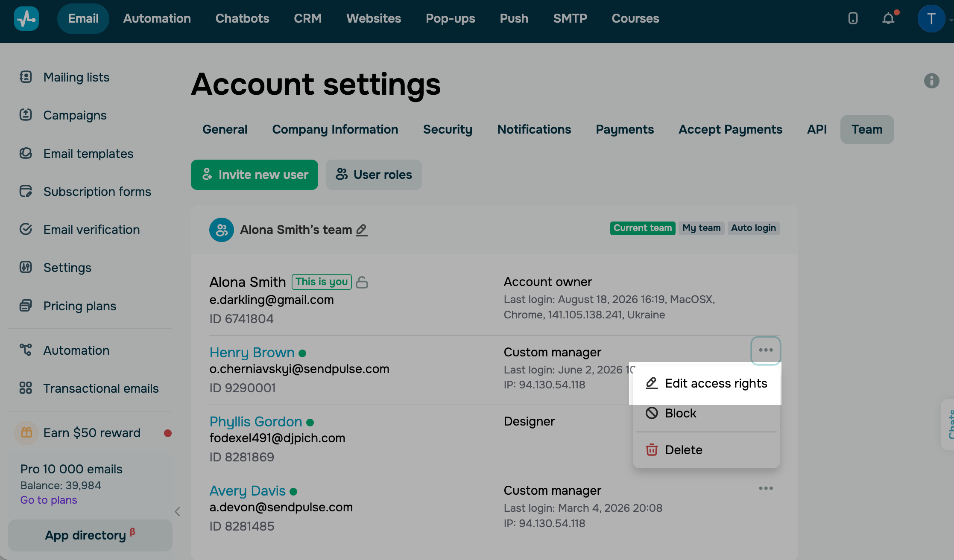Viewport: 954px width, 560px height.
Task: Edit team name with pencil icon
Action: click(x=362, y=230)
